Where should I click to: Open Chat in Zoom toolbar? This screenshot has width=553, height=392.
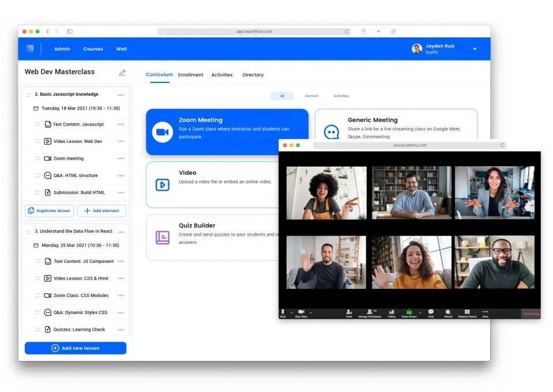tap(431, 313)
